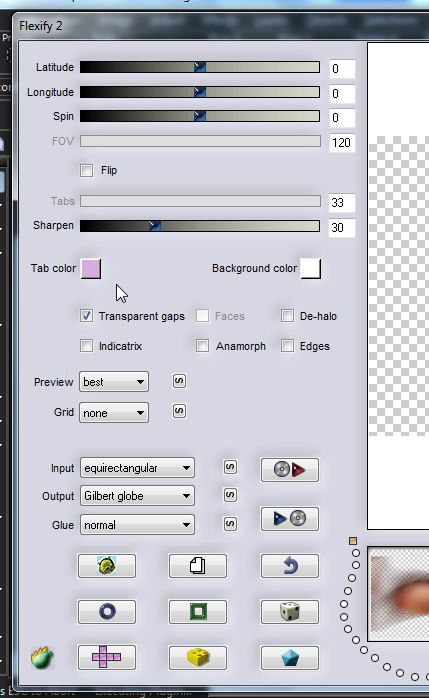
Task: Open the Glue mode dropdown
Action: 137,525
